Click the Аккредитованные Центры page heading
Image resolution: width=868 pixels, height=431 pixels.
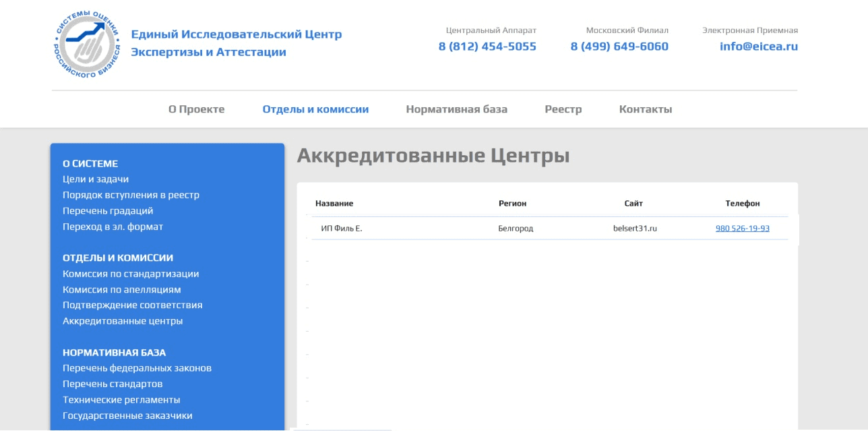[x=433, y=156]
